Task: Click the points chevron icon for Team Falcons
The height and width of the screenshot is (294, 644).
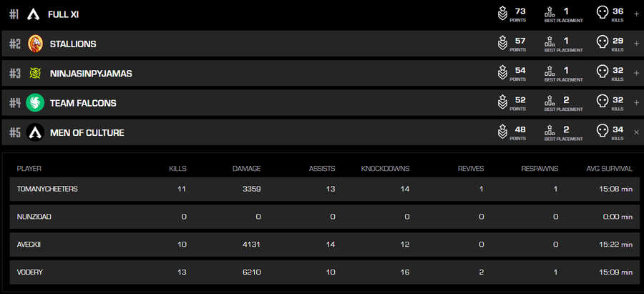Action: tap(502, 103)
